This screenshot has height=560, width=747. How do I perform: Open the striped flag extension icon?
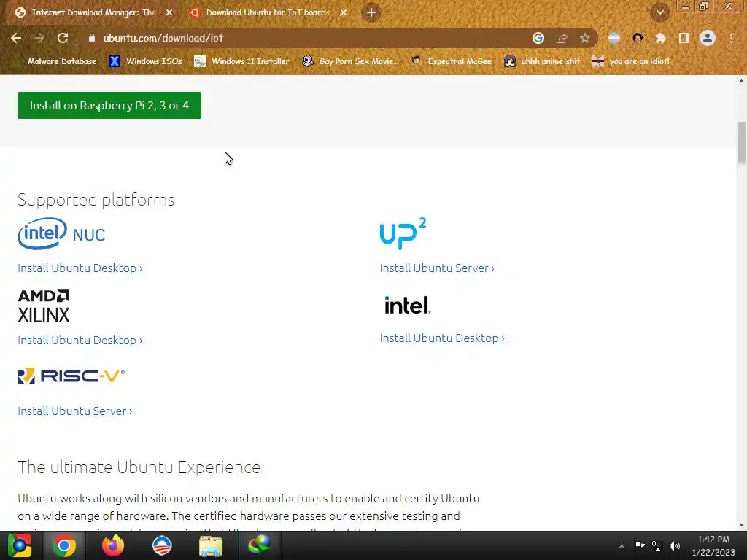click(614, 38)
